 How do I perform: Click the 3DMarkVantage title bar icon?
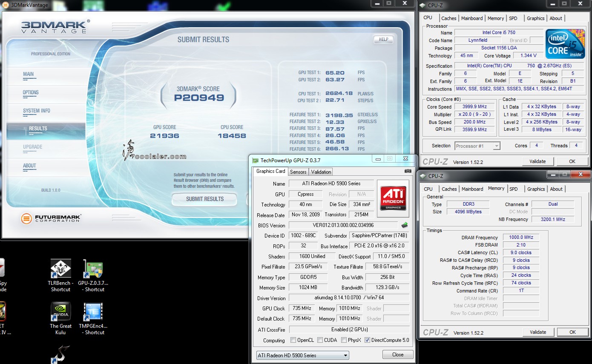click(5, 5)
